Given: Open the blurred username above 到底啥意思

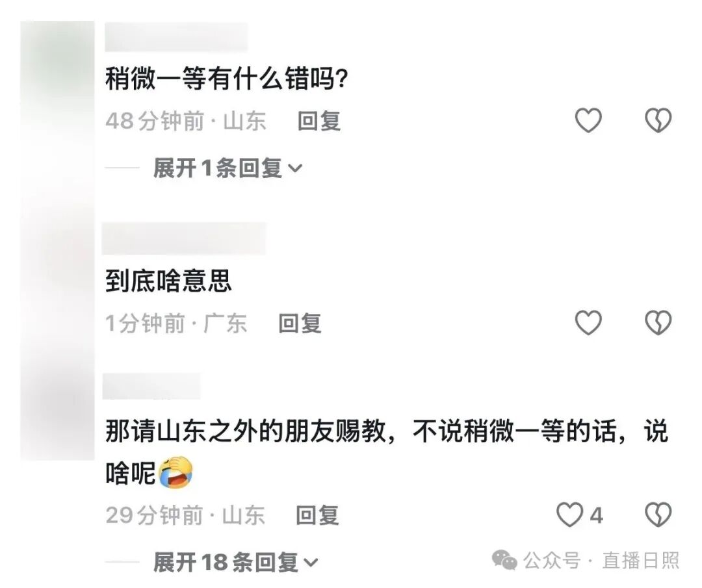Looking at the screenshot, I should 184,238.
